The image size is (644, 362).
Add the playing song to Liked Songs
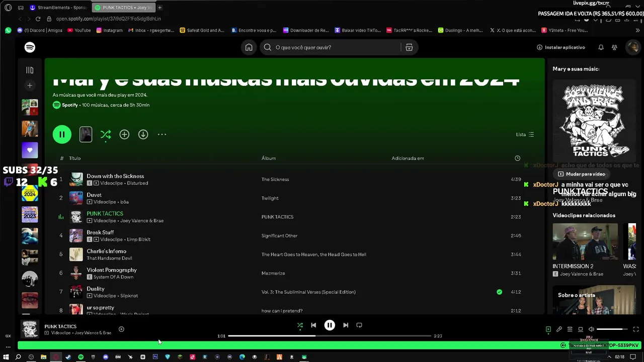click(x=121, y=329)
